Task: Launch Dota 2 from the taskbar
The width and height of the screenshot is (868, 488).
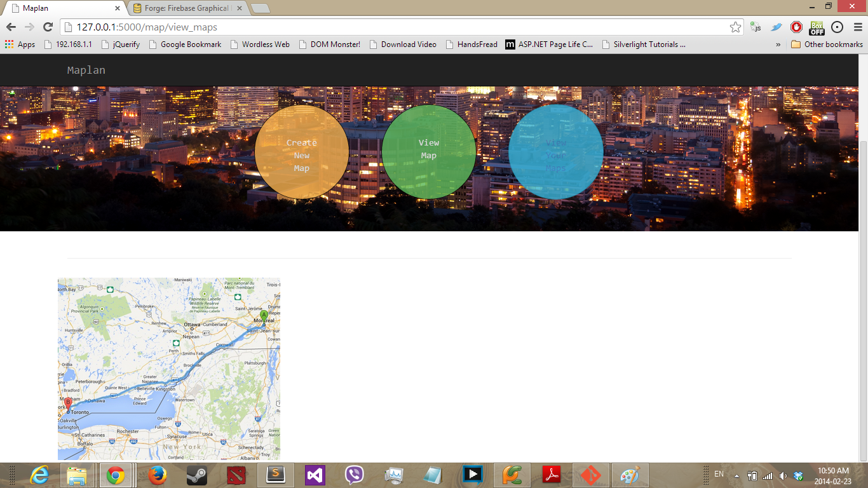Action: 236,475
